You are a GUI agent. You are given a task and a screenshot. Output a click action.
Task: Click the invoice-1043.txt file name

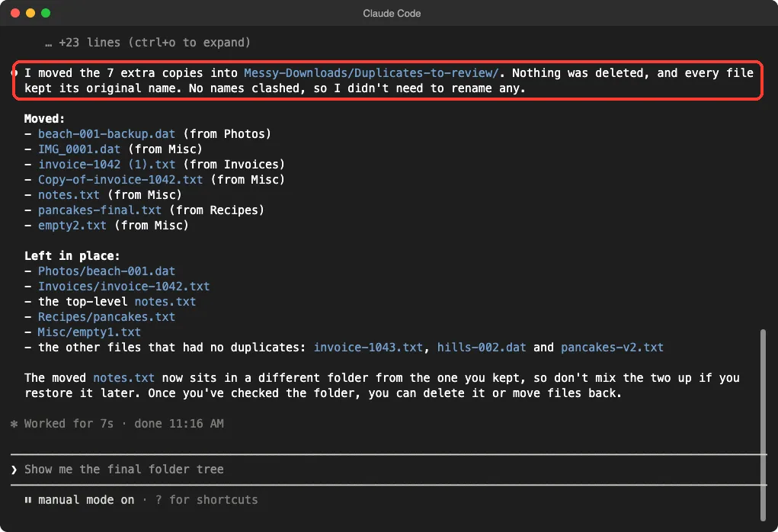click(x=368, y=348)
